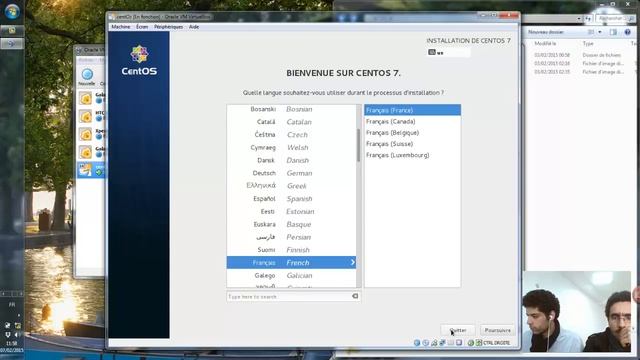Click the volume icon in system tray
This screenshot has width=640, height=360.
(x=17, y=335)
